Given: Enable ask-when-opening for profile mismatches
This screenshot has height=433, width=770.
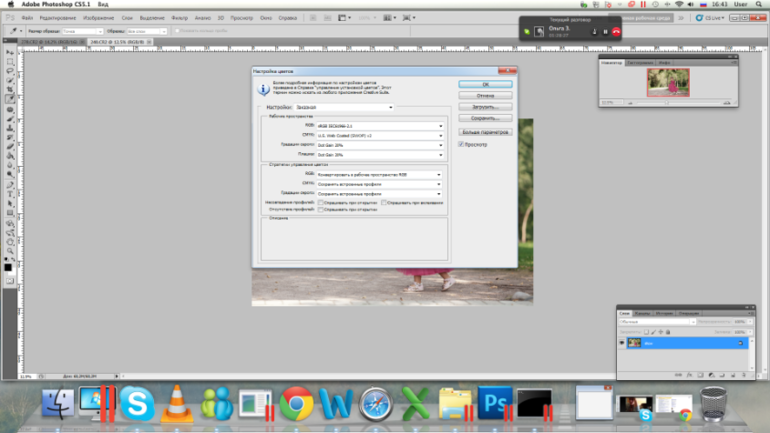Looking at the screenshot, I should tap(320, 202).
